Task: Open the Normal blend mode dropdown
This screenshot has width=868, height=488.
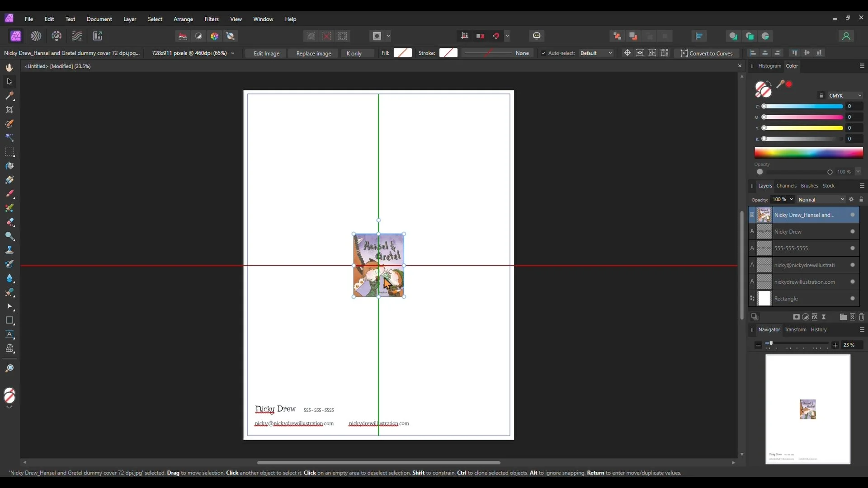Action: [x=821, y=200]
